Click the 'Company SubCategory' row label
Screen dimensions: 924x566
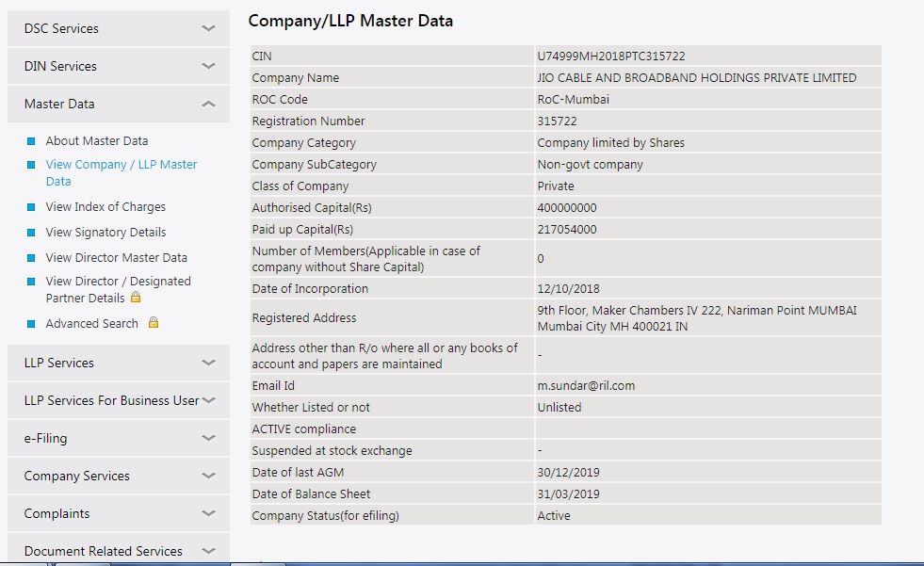click(x=314, y=164)
